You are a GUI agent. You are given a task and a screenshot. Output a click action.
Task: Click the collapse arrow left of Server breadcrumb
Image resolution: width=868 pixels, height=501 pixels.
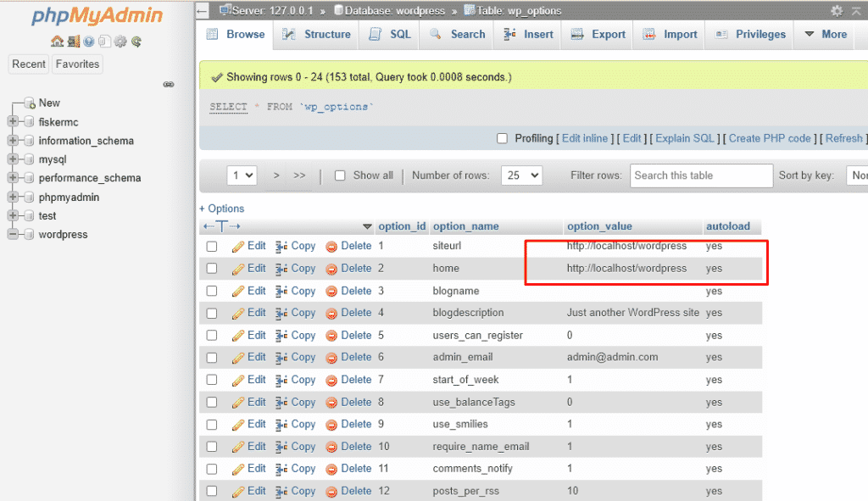202,10
